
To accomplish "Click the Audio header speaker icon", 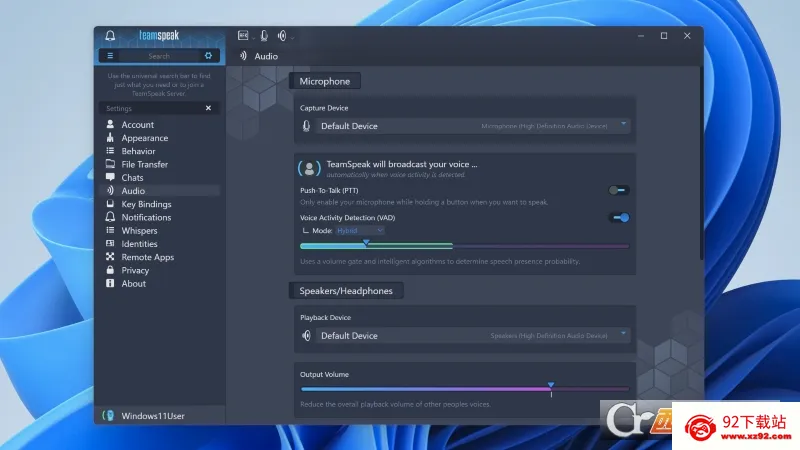I will coord(243,56).
